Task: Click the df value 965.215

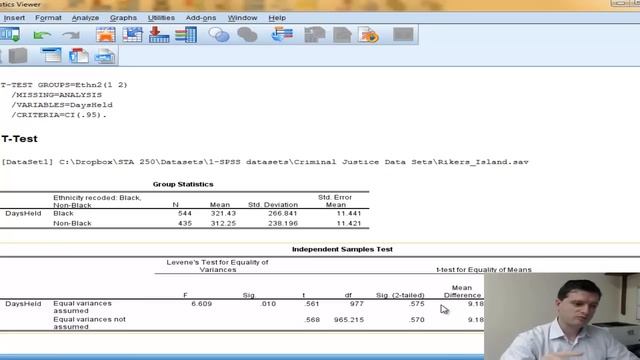Action: point(349,320)
